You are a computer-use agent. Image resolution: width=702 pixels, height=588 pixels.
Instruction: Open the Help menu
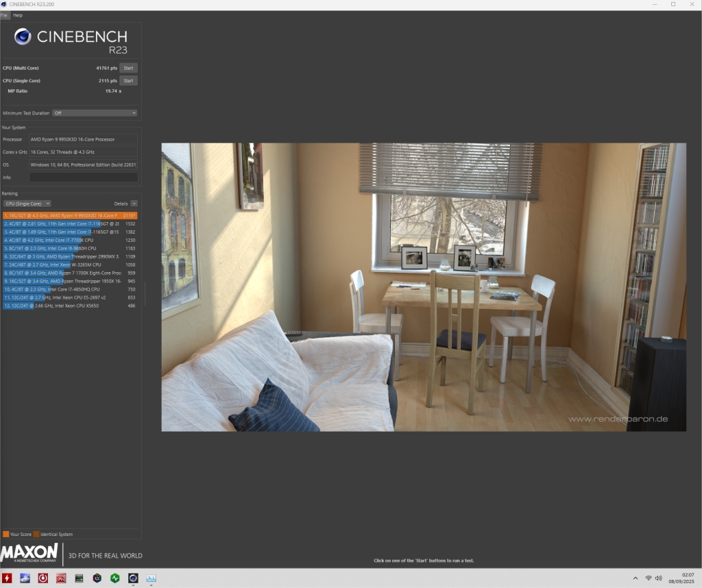pyautogui.click(x=18, y=15)
